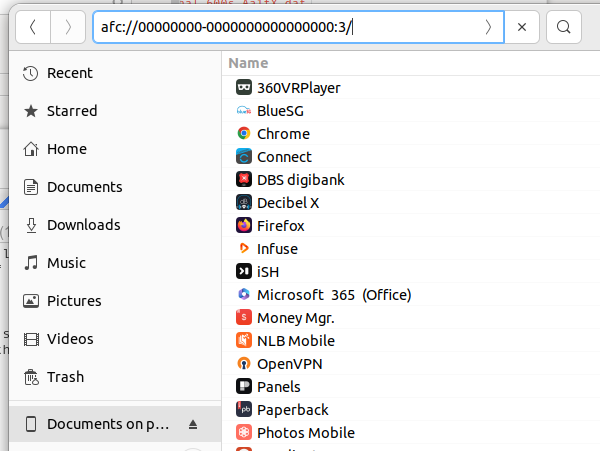Click the Downloads arrow icon
This screenshot has width=600, height=451.
(x=31, y=225)
